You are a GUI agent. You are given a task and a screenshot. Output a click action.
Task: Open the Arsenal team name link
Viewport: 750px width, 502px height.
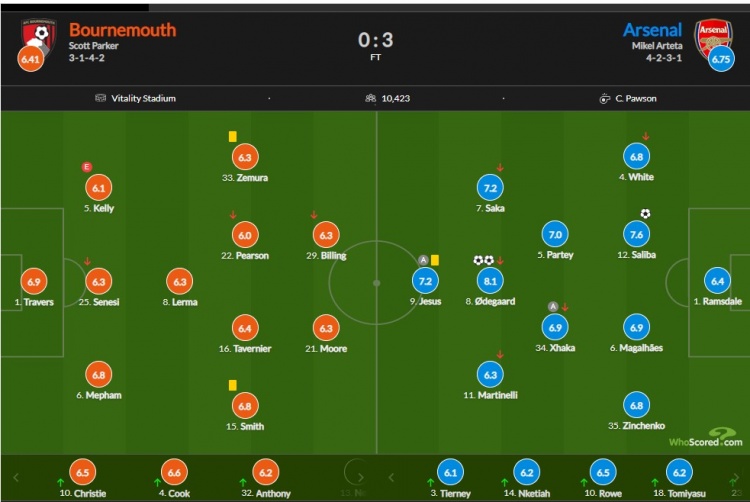tap(652, 30)
